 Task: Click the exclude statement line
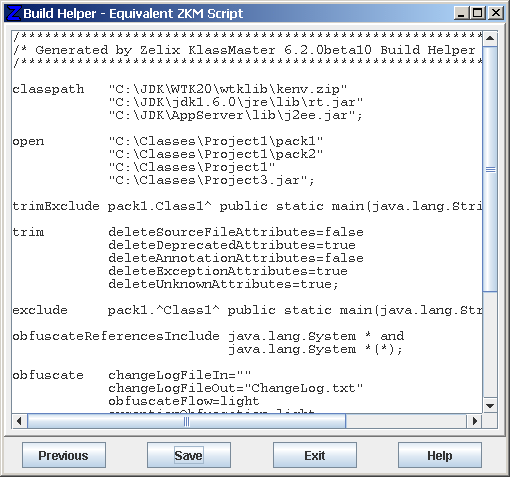tap(247, 310)
